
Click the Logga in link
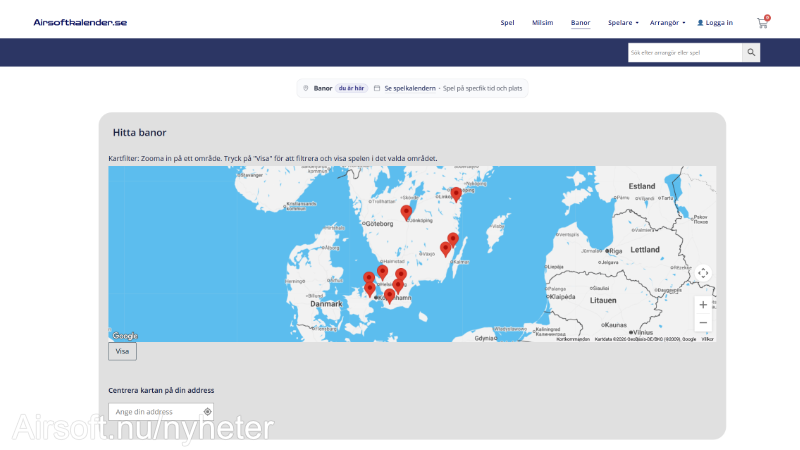tap(715, 22)
